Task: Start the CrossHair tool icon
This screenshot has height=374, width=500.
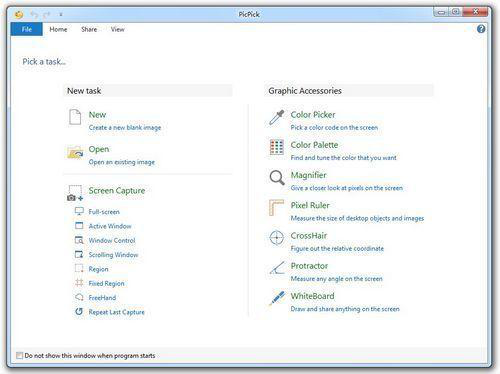Action: 276,238
